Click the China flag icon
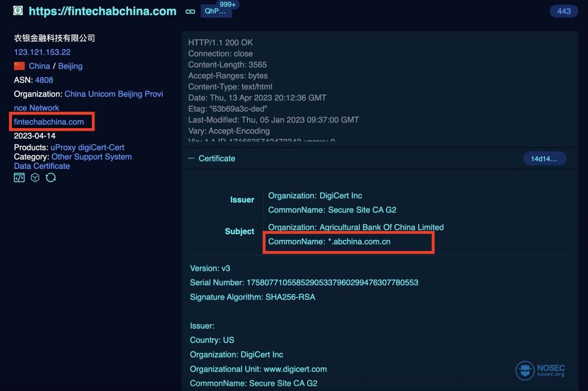Image resolution: width=588 pixels, height=391 pixels. (x=19, y=66)
